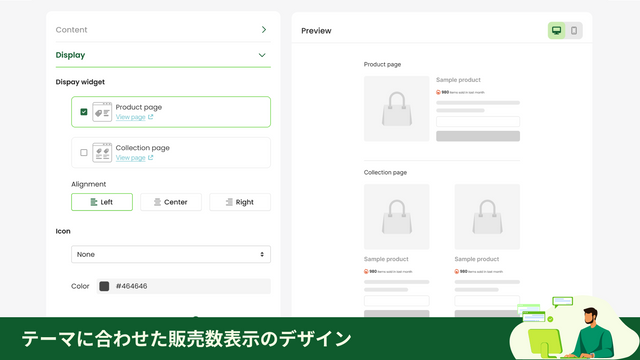
Task: Collapse the Display section chevron
Action: (262, 55)
